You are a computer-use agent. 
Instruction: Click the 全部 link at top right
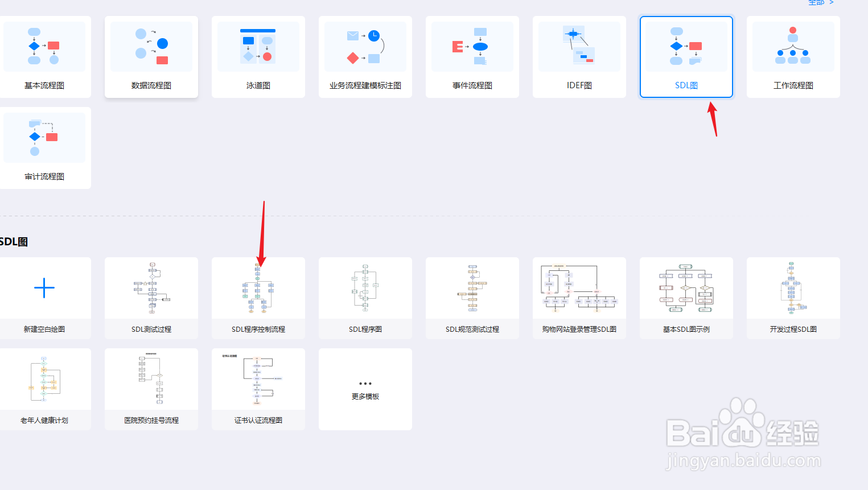817,3
